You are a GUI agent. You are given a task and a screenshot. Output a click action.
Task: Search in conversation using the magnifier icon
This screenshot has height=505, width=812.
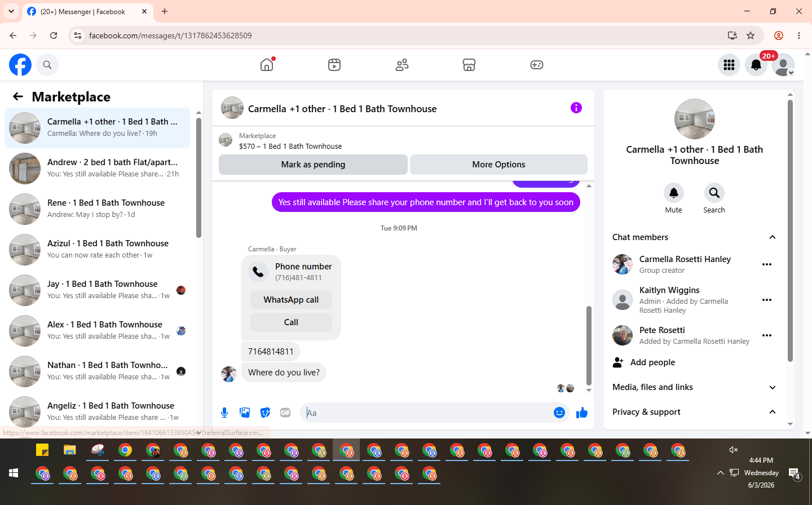tap(714, 193)
